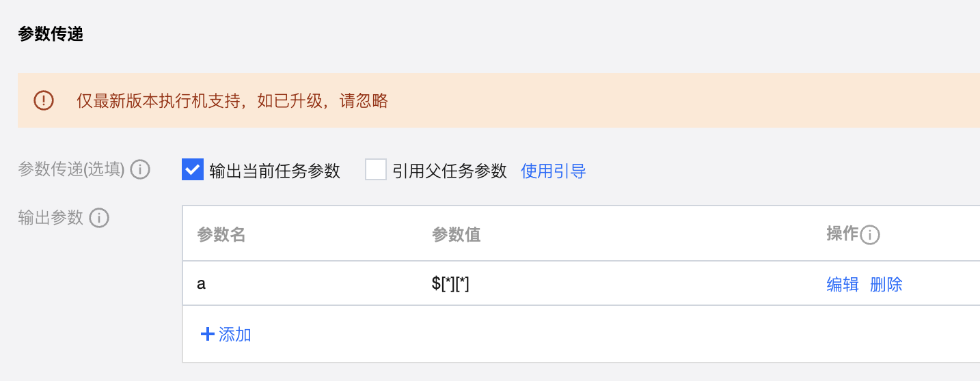Select the parameter value $[*][*] cell
This screenshot has height=381, width=980.
click(450, 284)
